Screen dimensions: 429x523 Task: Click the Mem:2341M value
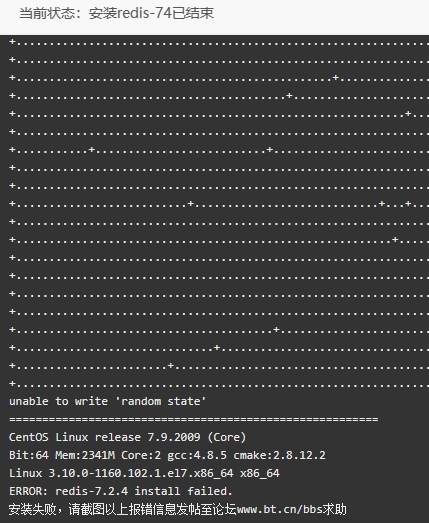(85, 455)
